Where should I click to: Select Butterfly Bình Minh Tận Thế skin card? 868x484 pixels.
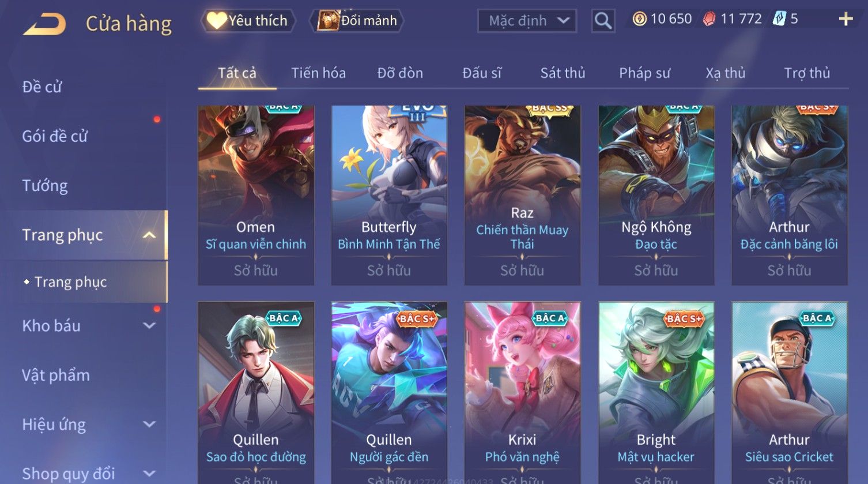(389, 195)
